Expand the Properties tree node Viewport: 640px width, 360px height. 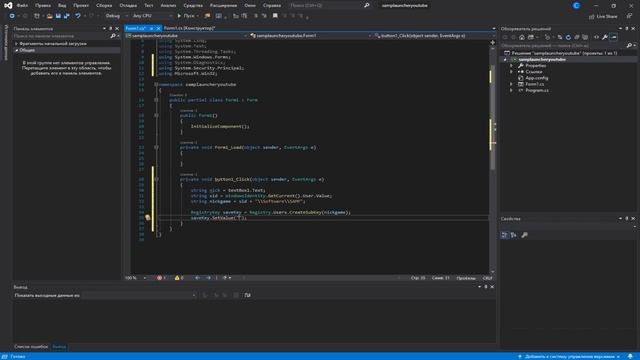511,66
